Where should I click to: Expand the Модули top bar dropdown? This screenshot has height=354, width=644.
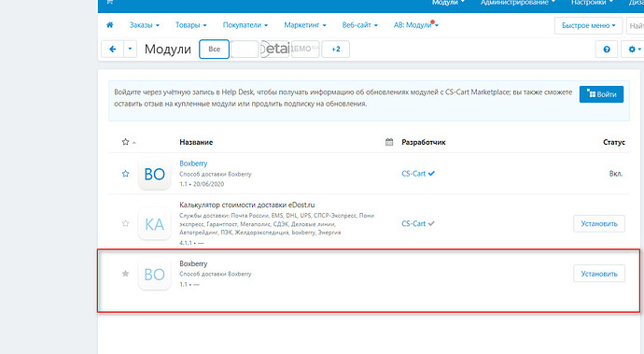(448, 3)
